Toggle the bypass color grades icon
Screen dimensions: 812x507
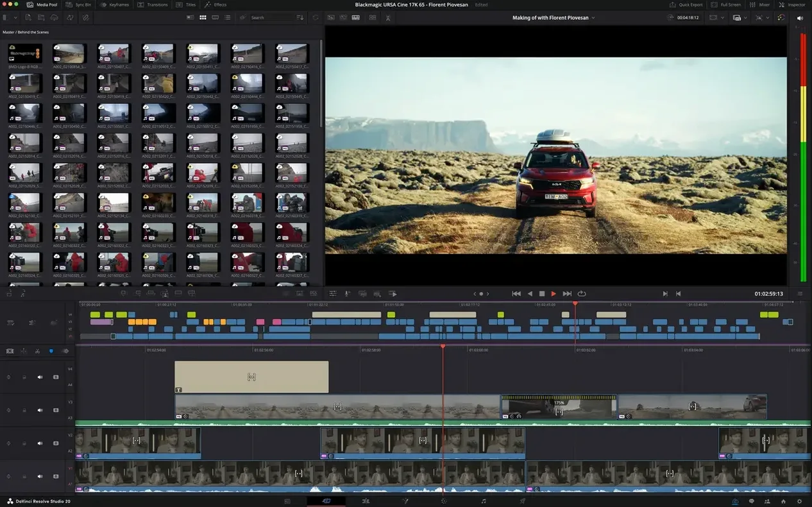tap(781, 18)
